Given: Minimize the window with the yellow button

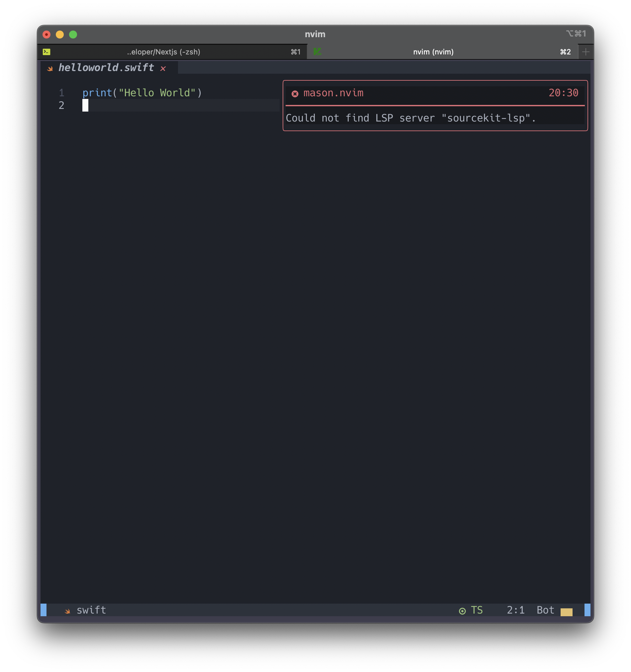Looking at the screenshot, I should pyautogui.click(x=60, y=35).
